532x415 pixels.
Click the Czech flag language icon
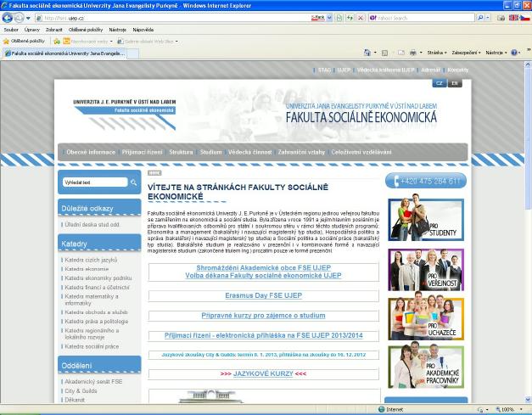point(525,18)
